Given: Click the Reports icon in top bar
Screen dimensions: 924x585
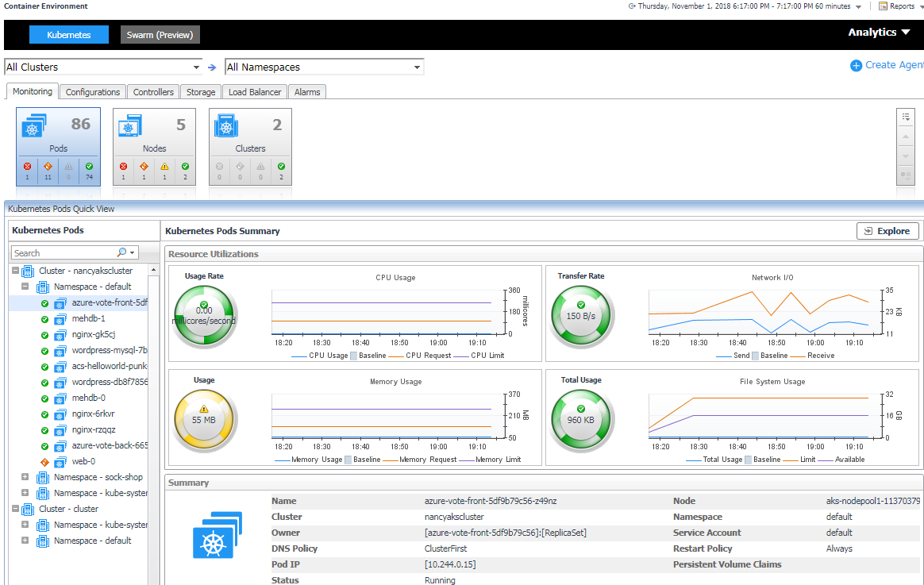Looking at the screenshot, I should (883, 6).
